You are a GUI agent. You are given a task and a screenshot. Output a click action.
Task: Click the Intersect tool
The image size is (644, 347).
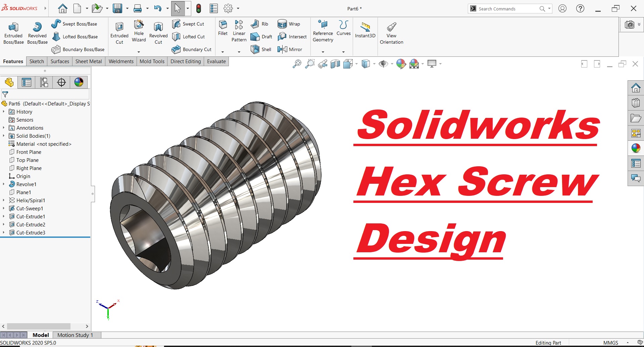point(292,37)
